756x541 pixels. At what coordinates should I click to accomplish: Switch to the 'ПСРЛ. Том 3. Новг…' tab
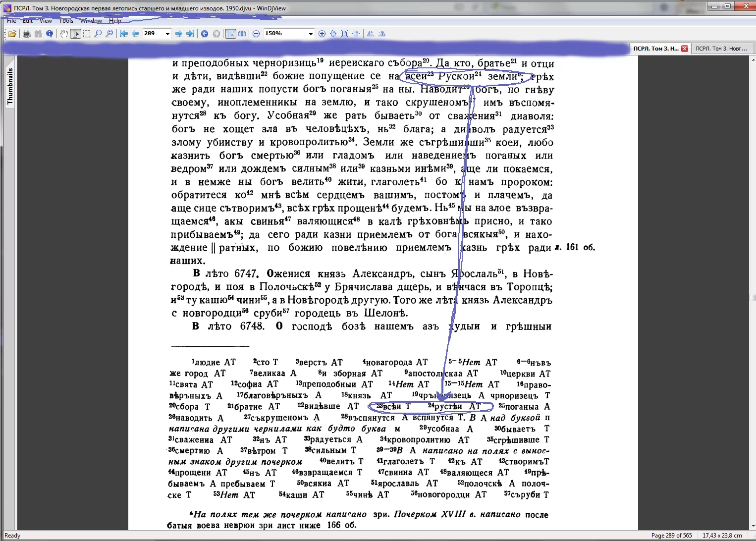[721, 49]
